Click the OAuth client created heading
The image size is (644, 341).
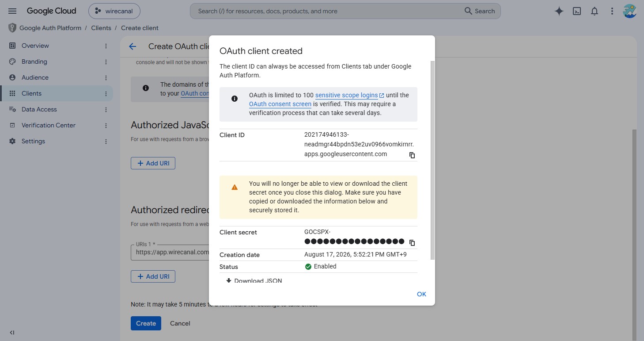coord(261,51)
